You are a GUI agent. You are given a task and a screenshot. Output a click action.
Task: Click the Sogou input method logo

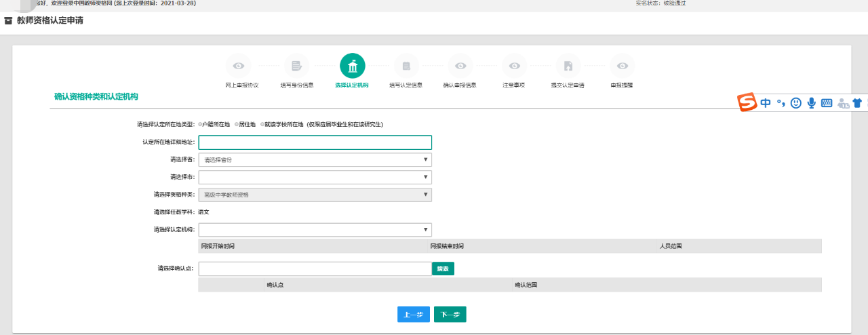pyautogui.click(x=747, y=103)
